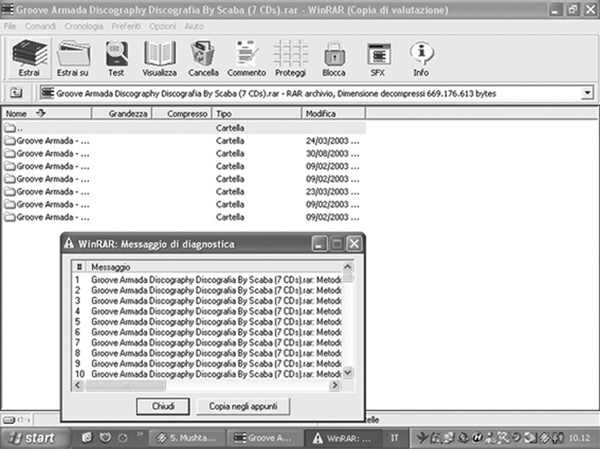Select diagnostic message number 5
The image size is (600, 449).
[207, 322]
